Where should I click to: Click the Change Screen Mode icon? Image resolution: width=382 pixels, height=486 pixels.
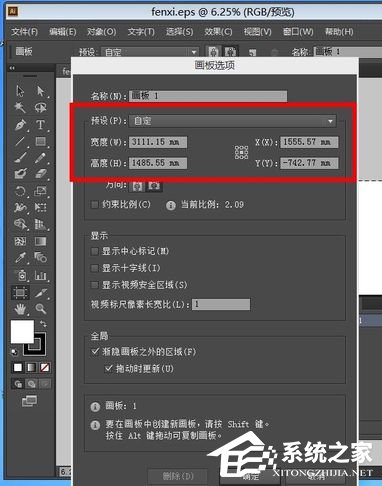[29, 401]
